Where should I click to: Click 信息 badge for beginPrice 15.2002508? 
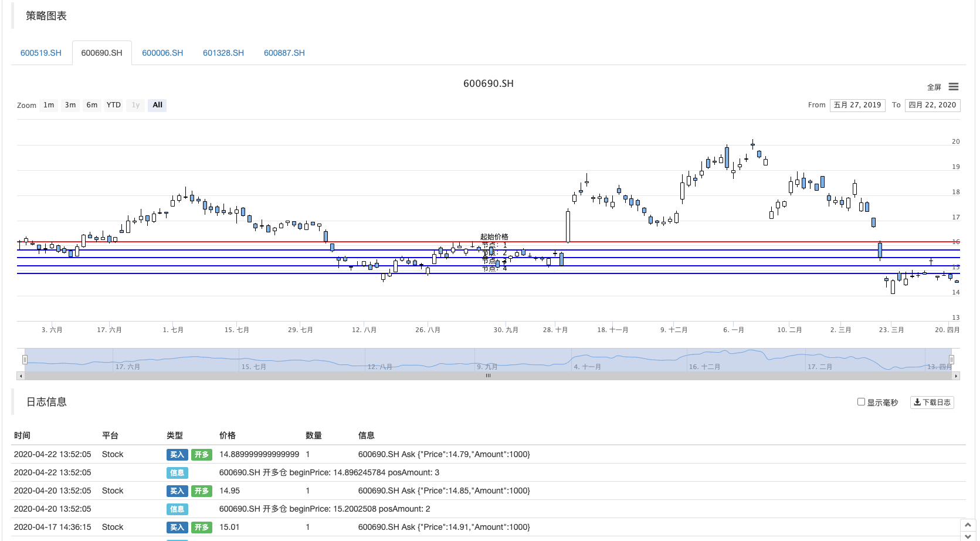pyautogui.click(x=177, y=509)
